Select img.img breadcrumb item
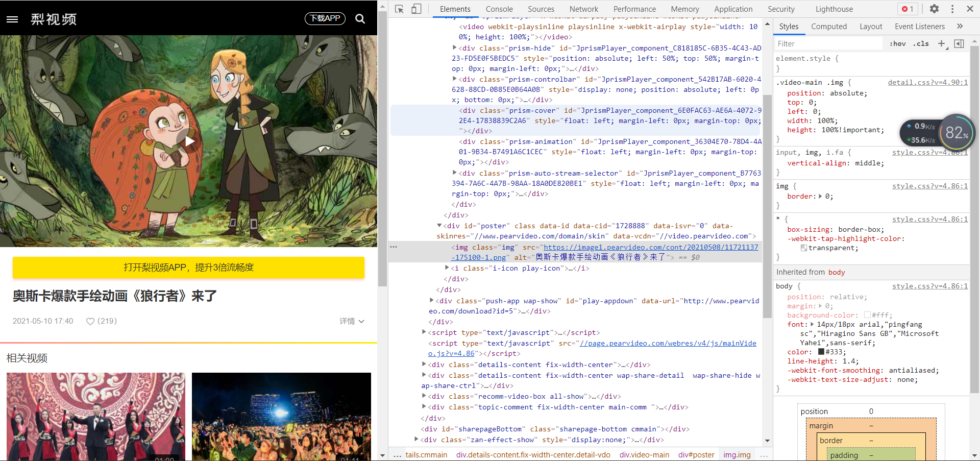This screenshot has height=461, width=980. click(x=737, y=455)
